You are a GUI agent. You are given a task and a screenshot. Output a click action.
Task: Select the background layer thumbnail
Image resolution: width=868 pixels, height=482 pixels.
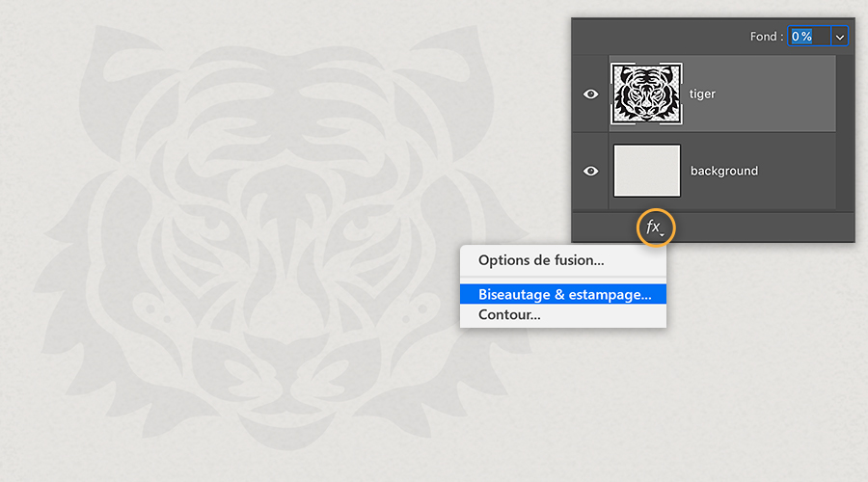(x=646, y=171)
